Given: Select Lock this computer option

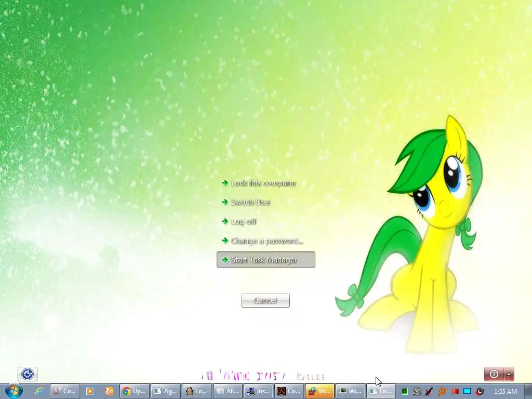Looking at the screenshot, I should point(259,183).
